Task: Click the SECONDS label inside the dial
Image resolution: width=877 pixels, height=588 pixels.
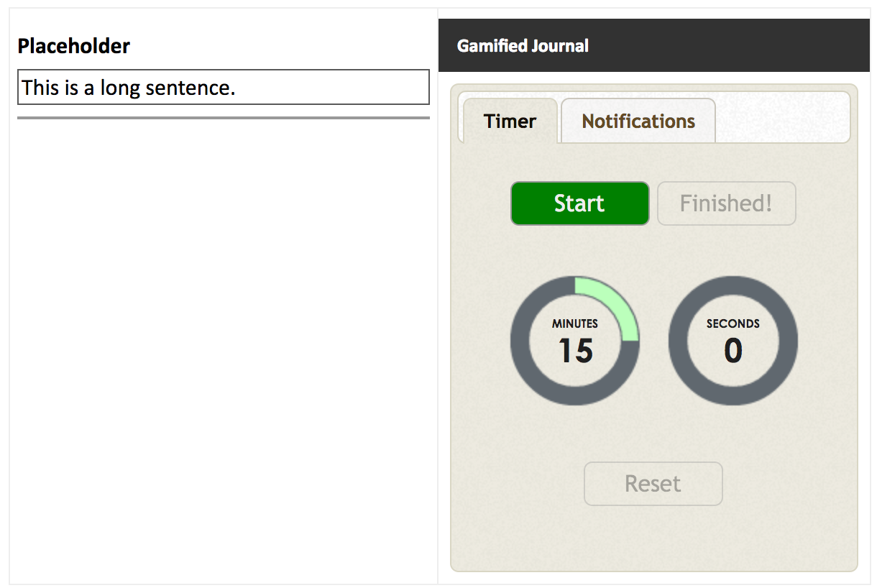Action: [x=733, y=324]
